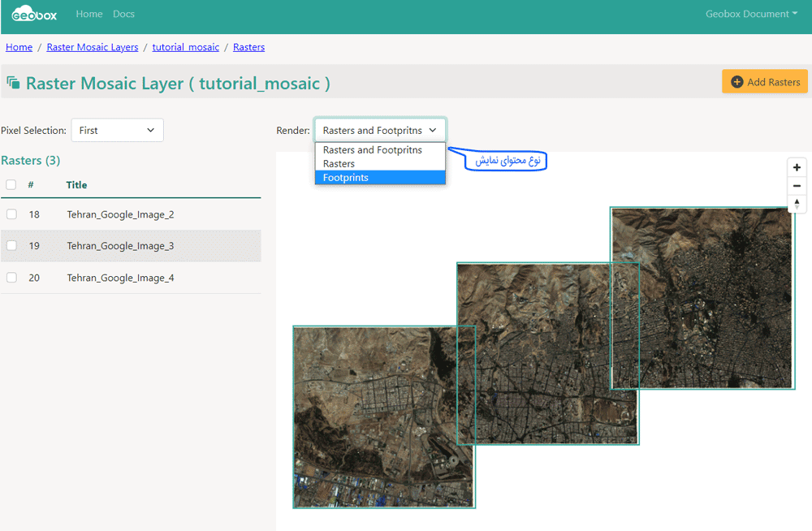Go to Raster Mosaic Layers breadcrumb link
Image resolution: width=812 pixels, height=531 pixels.
coord(93,47)
